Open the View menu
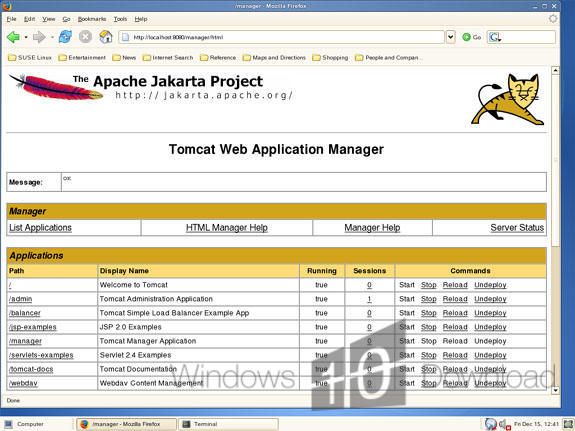Screen dimensions: 575x431 (48, 19)
